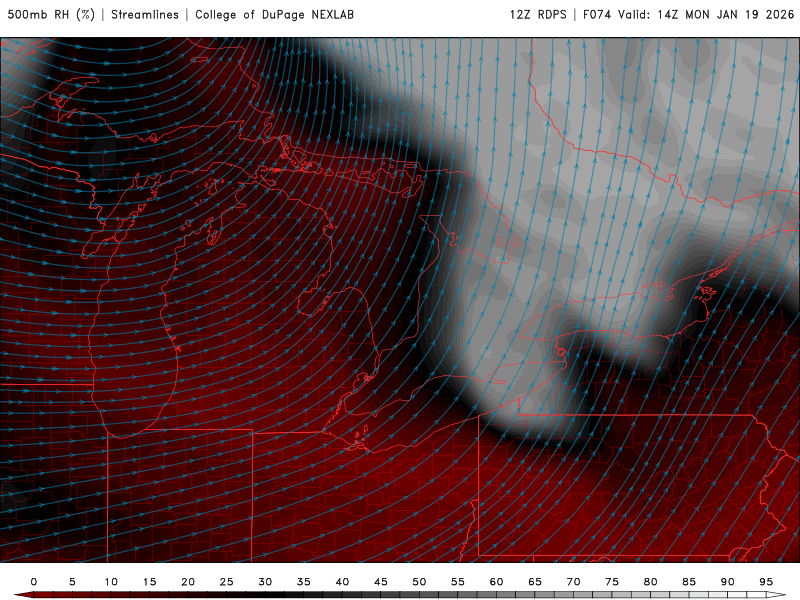Click the colorbar label "60"
800x600 pixels.
(x=496, y=582)
